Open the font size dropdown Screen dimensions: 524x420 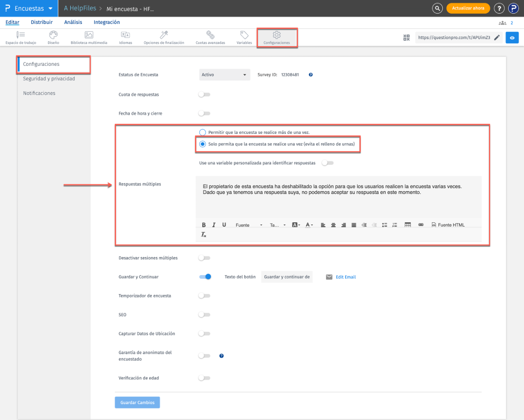pos(278,225)
